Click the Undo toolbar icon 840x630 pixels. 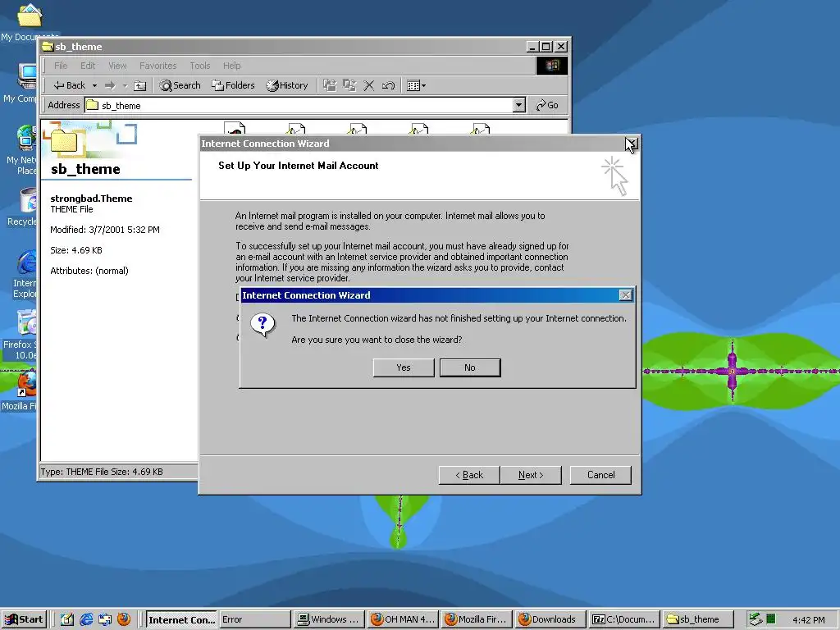[388, 85]
